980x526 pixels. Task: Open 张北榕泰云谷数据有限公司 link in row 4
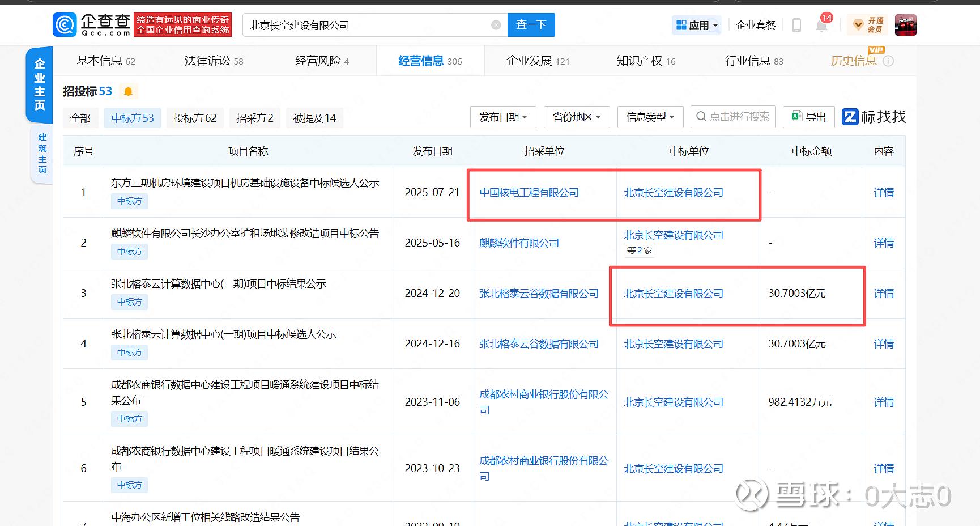(539, 344)
